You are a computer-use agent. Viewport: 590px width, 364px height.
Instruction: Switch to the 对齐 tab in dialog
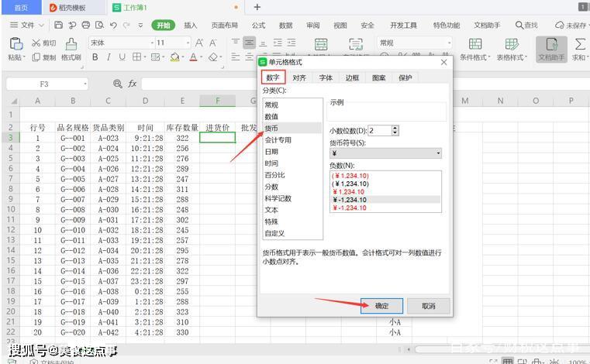(299, 77)
